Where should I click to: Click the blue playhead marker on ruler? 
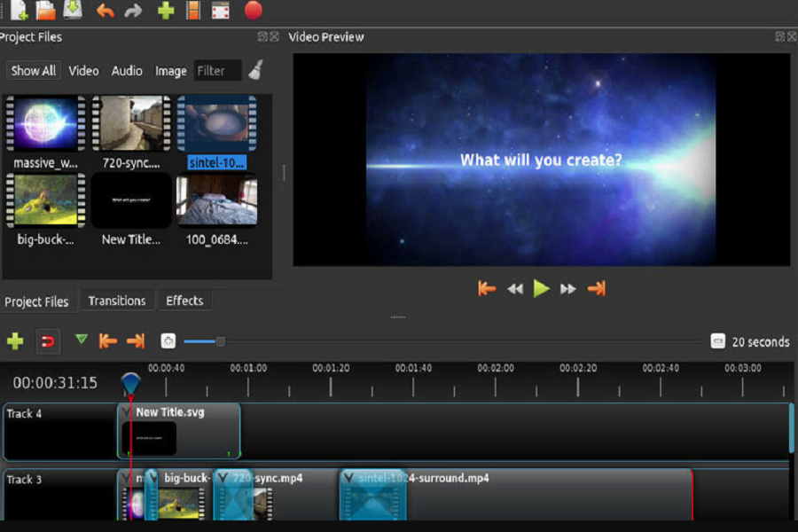tap(131, 383)
